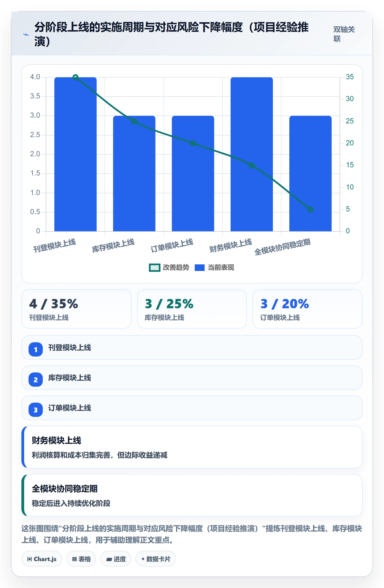Image resolution: width=384 pixels, height=588 pixels.
Task: Click the lightning bolt icon beside the title
Action: 26,35
